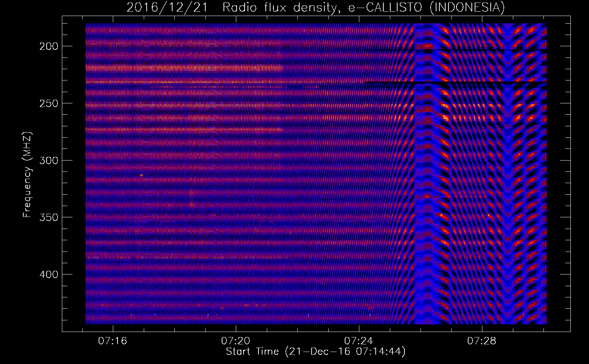Click the 250 frequency tick label
The image size is (589, 364).
[x=48, y=103]
